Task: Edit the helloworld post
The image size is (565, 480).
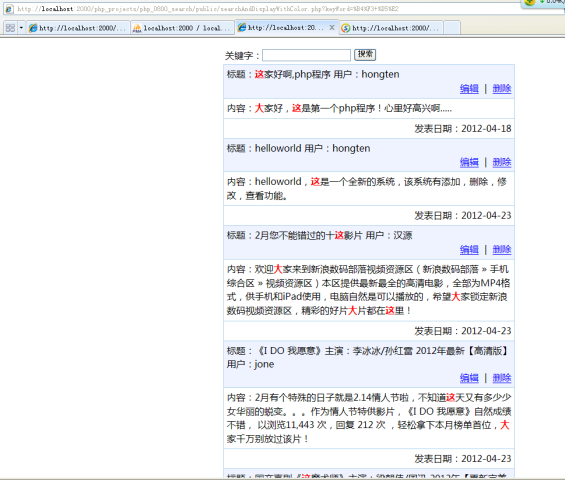Action: pyautogui.click(x=469, y=163)
